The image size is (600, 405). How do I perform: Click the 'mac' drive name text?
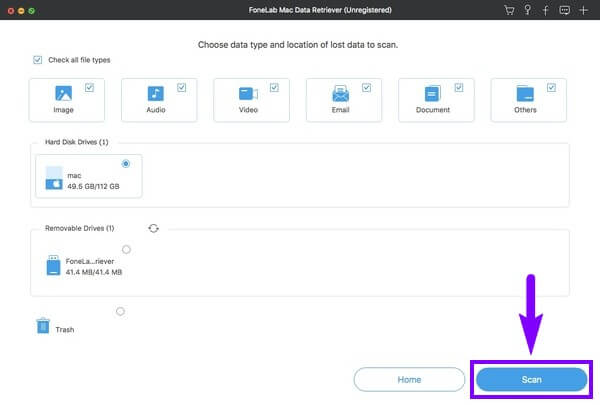[x=74, y=175]
